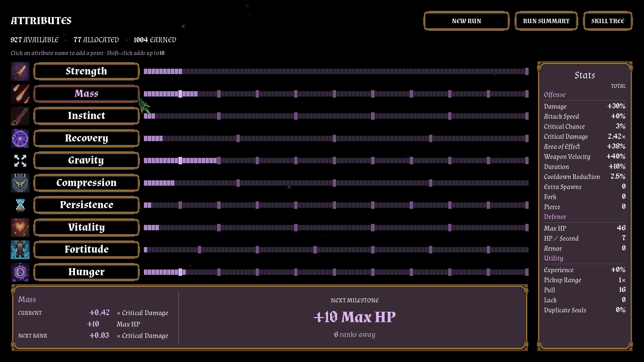Click the Utility section header
The image size is (644, 362).
[x=554, y=258]
